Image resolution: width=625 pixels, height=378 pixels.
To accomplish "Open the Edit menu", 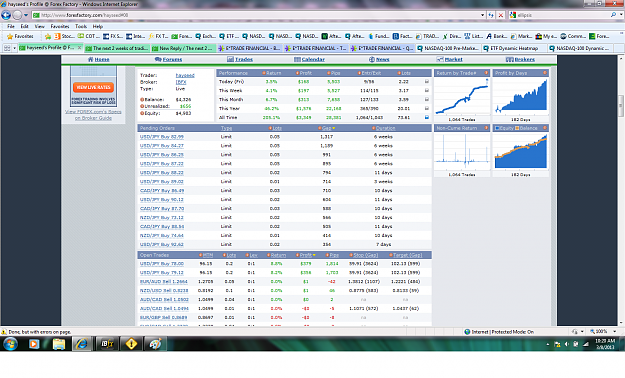I will click(25, 26).
